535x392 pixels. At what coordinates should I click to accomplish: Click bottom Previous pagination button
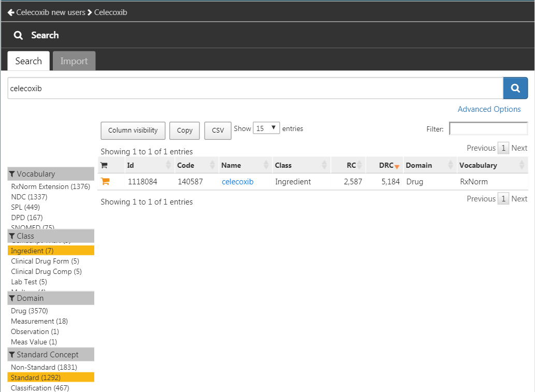(x=481, y=199)
